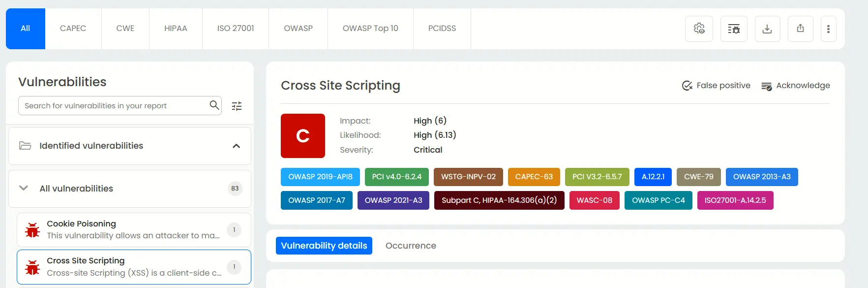
Task: Click the red bug icon for Cross Site Scripting
Action: pos(32,267)
